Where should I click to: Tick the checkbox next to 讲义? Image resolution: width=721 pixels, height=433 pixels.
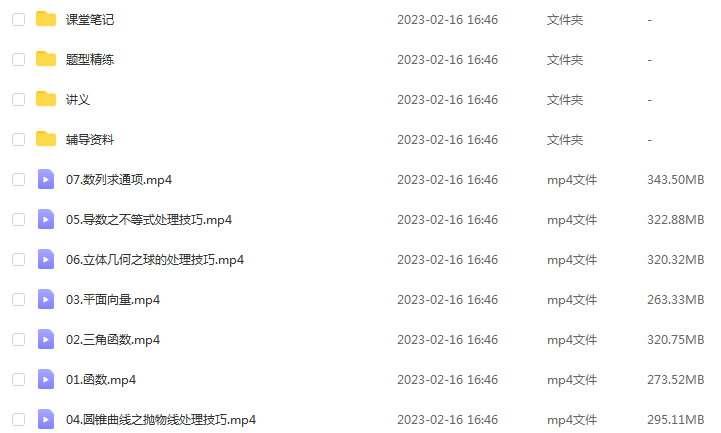point(18,99)
